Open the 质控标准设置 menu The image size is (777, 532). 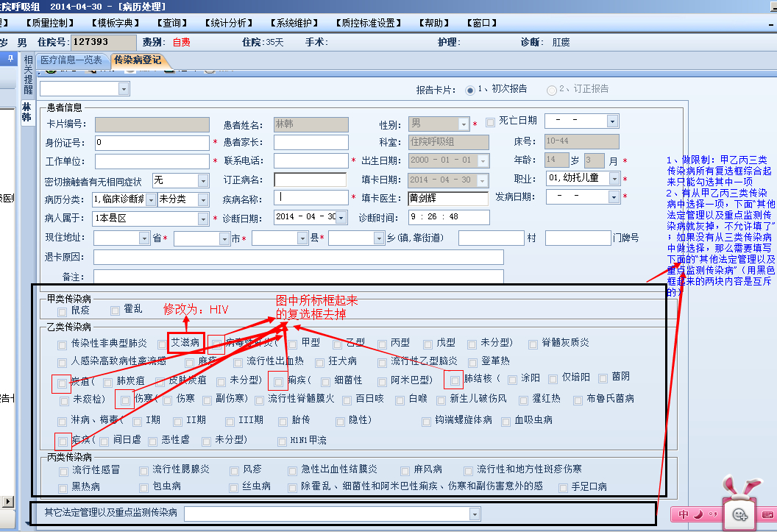coord(368,23)
